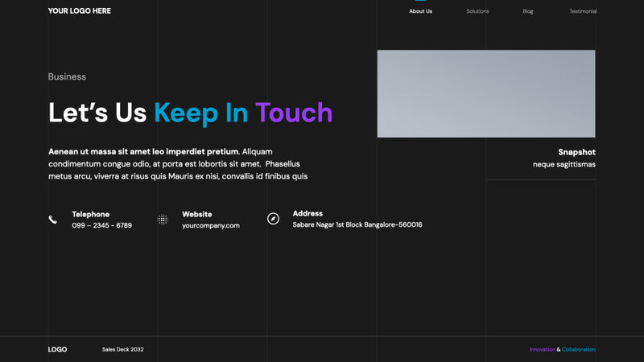Viewport: 644px width, 362px height.
Task: Click the Website label
Action: click(x=197, y=214)
